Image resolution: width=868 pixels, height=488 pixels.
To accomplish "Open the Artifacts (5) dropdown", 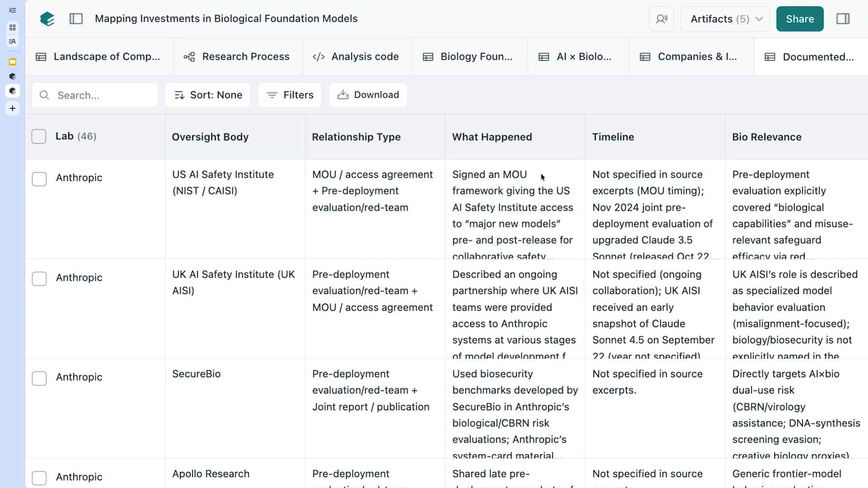I will pyautogui.click(x=725, y=19).
